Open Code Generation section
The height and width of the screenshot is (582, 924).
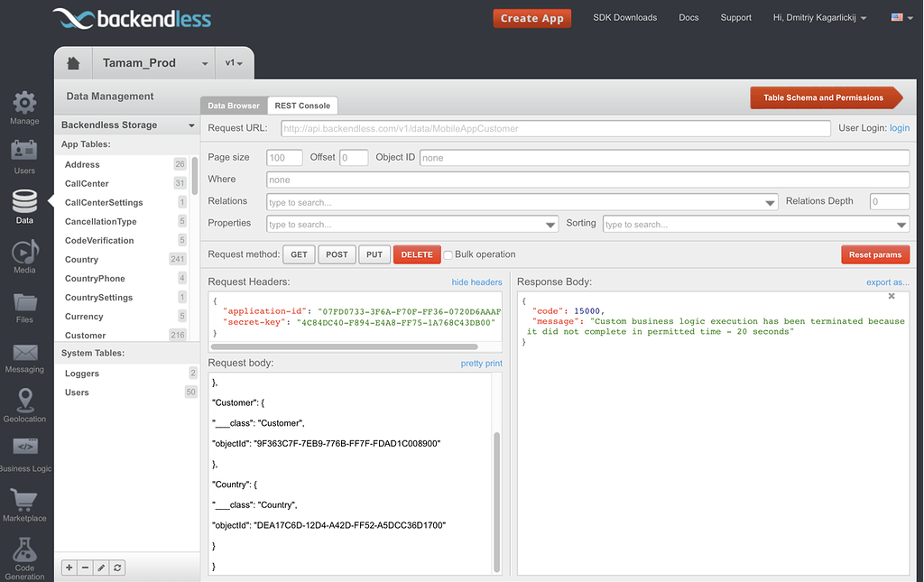point(24,553)
